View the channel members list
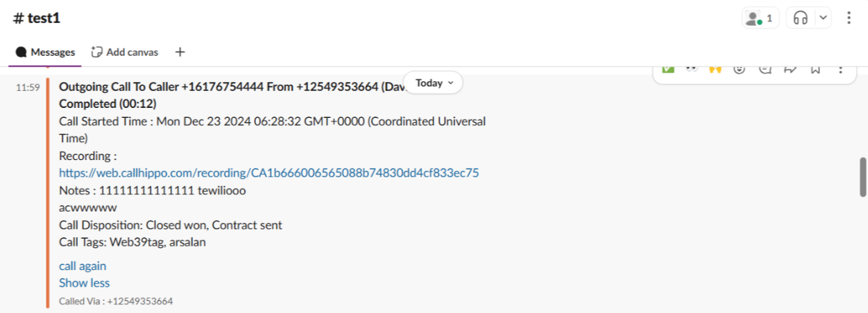 click(x=760, y=18)
